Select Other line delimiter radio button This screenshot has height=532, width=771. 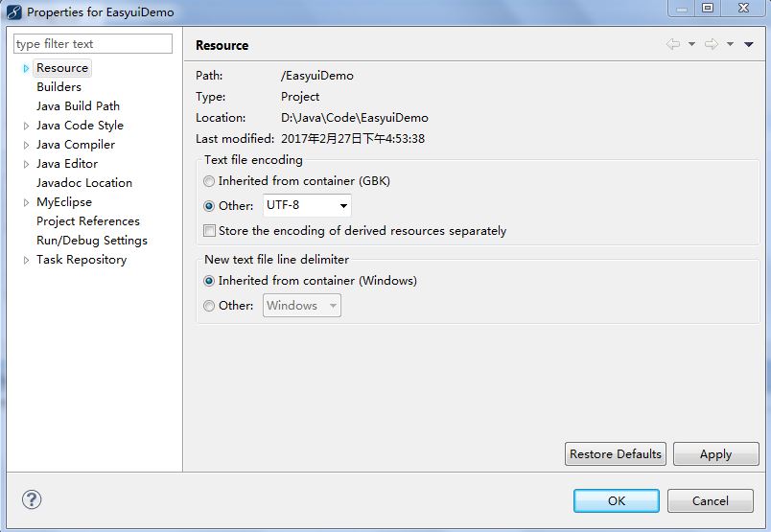[x=209, y=306]
